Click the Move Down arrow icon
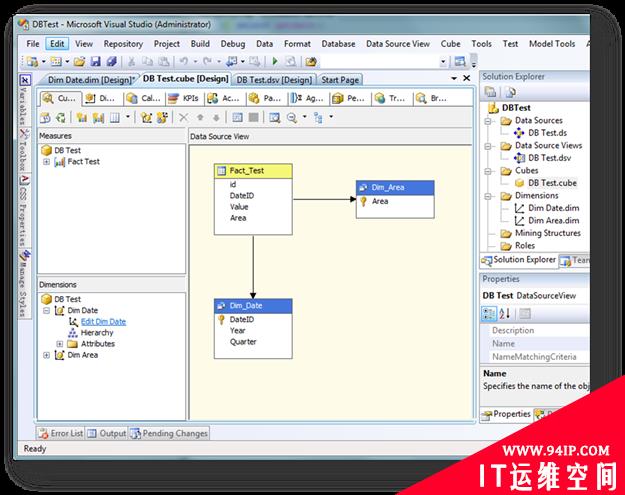Screen dimensions: 625x495 point(216,117)
